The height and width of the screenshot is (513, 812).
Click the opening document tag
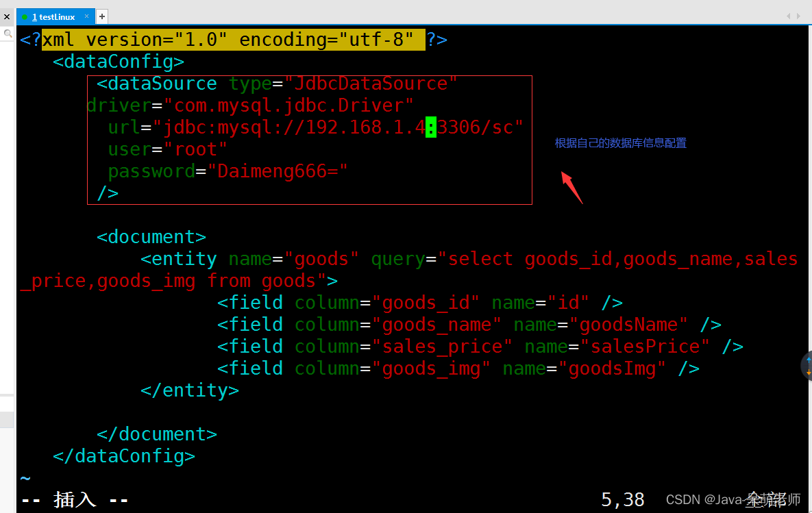click(x=151, y=237)
